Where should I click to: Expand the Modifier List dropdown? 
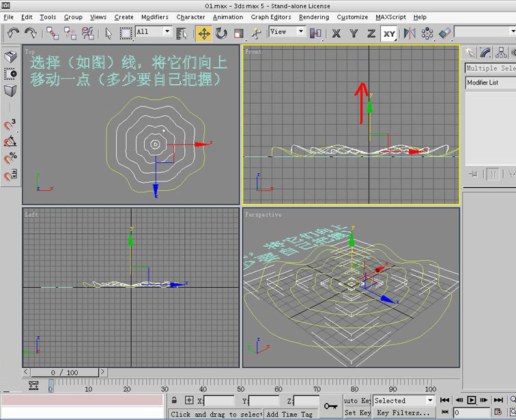point(491,82)
